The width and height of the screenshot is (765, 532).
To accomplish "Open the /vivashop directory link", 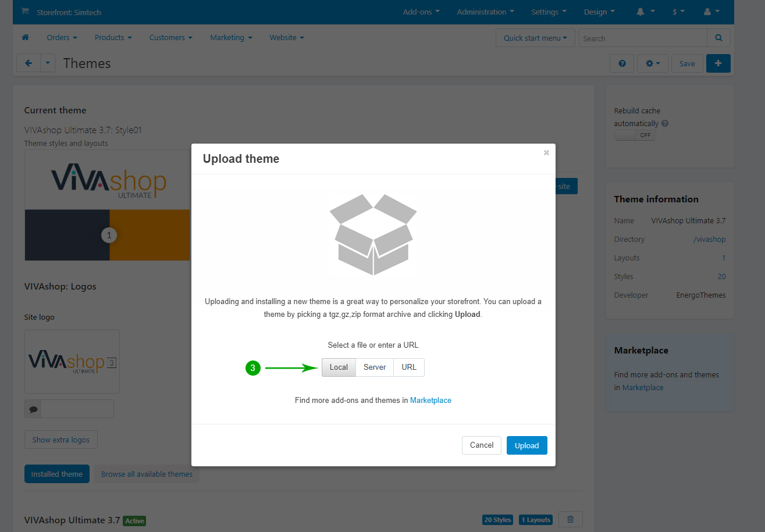I will [710, 240].
